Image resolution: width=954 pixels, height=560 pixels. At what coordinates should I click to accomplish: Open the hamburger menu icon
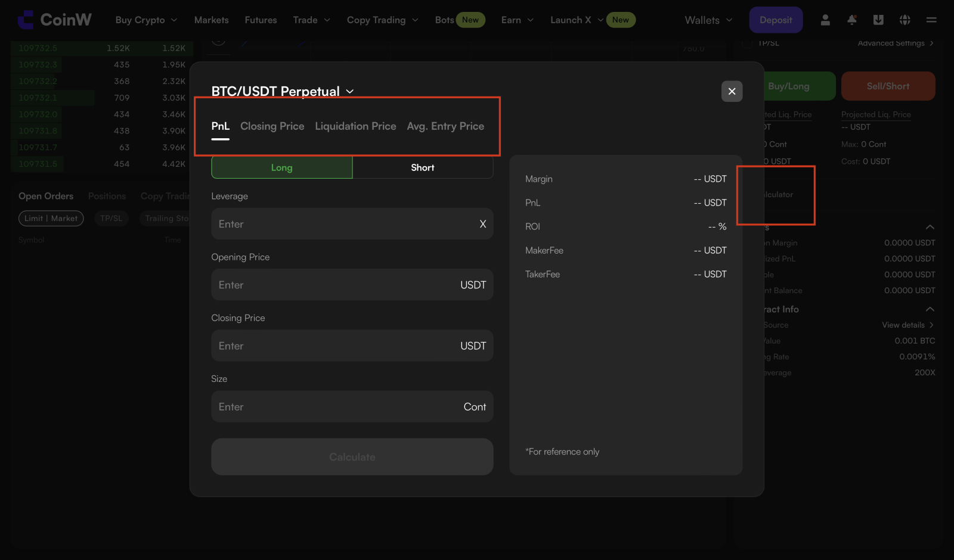(931, 20)
